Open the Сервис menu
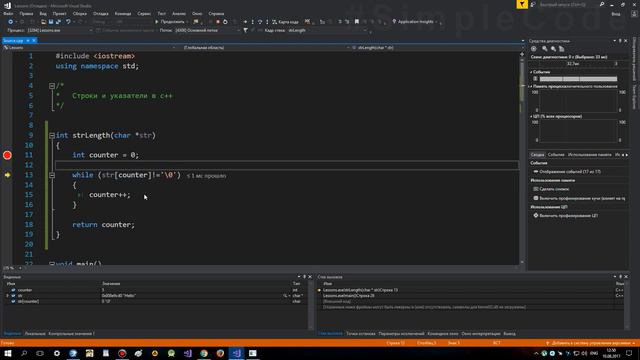This screenshot has height=360, width=640. (x=144, y=13)
